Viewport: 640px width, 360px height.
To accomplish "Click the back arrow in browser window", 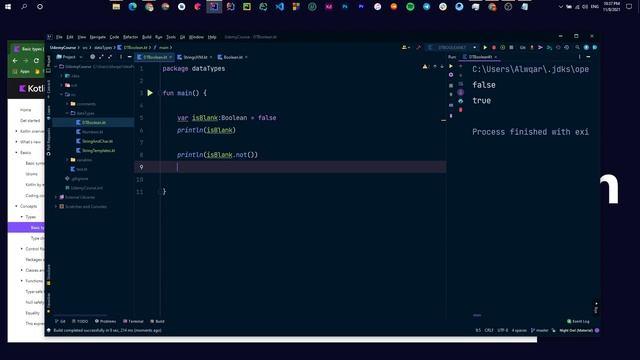I will [15, 60].
